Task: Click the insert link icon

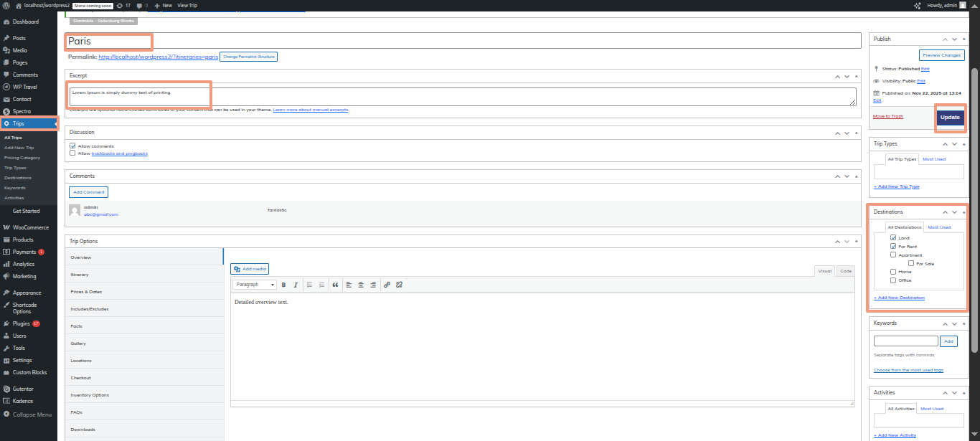Action: (387, 285)
